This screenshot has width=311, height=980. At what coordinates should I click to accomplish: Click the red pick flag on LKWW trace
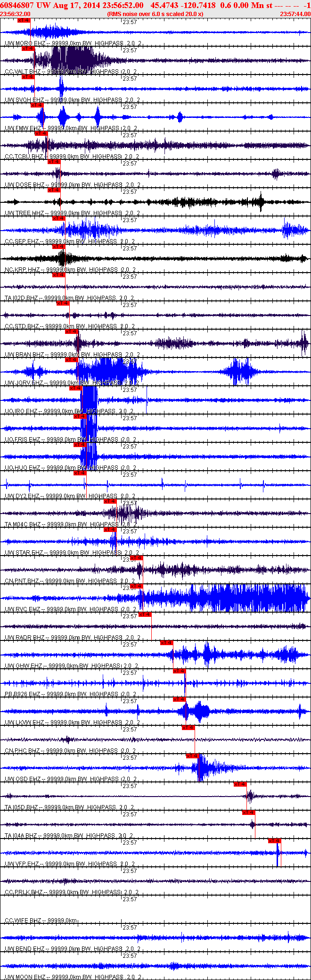tap(179, 699)
